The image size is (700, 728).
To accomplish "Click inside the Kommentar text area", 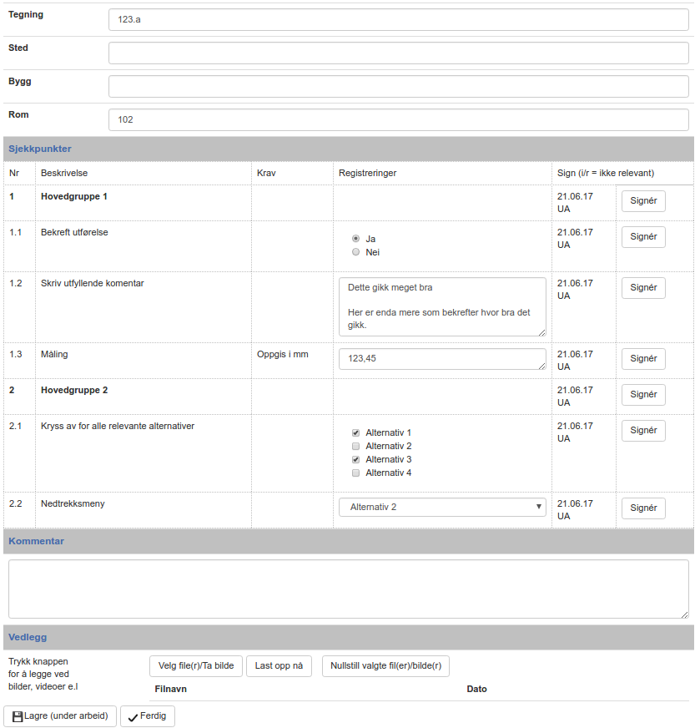I will pyautogui.click(x=348, y=589).
